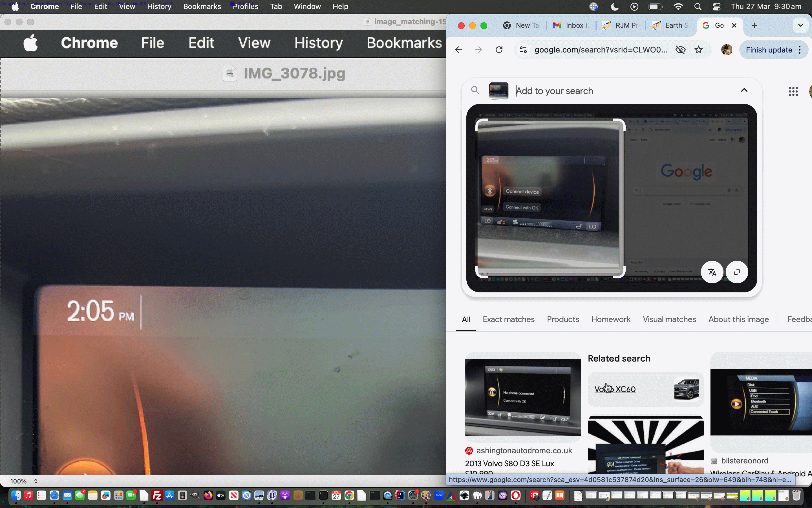The width and height of the screenshot is (812, 508).
Task: Launch Firefox from the dock
Action: [208, 495]
